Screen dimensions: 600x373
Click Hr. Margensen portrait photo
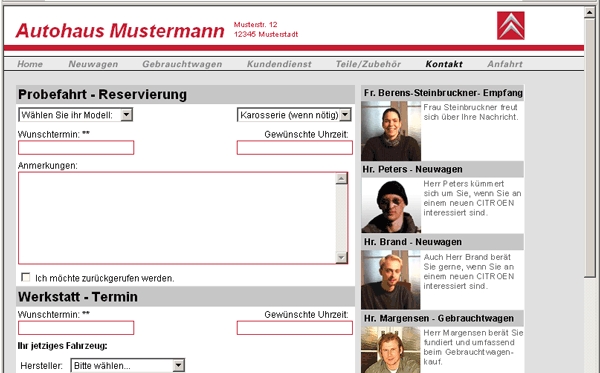pos(391,350)
